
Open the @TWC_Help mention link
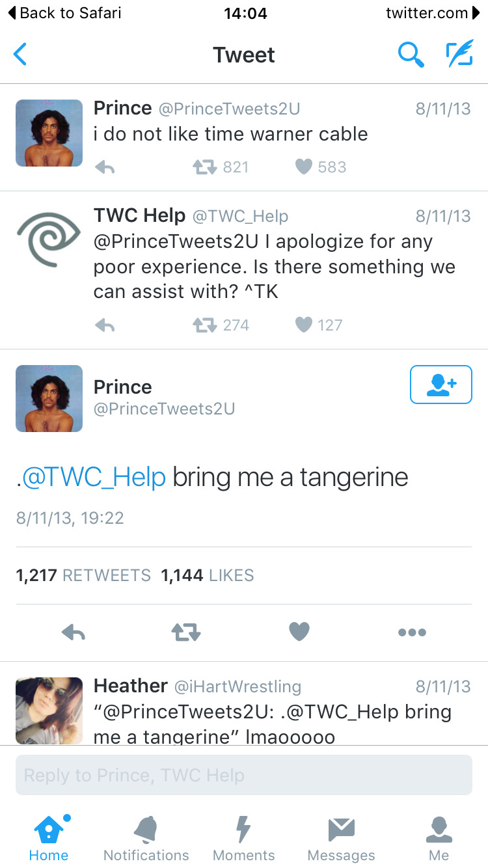coord(94,478)
